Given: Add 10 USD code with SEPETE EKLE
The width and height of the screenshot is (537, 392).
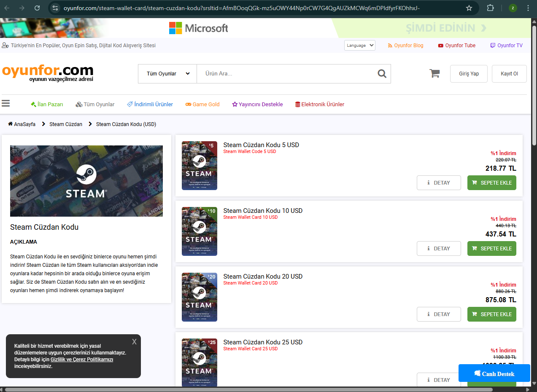Looking at the screenshot, I should click(492, 248).
